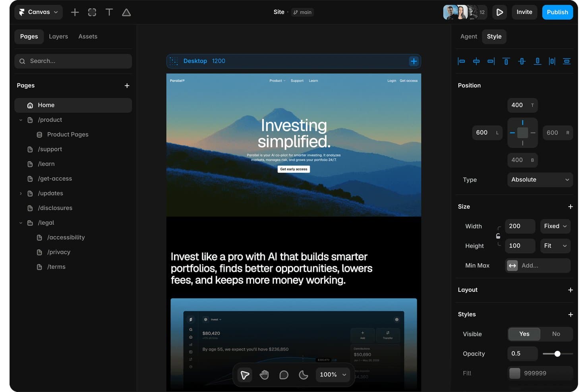
Task: Switch to the Agent tab
Action: click(x=469, y=37)
